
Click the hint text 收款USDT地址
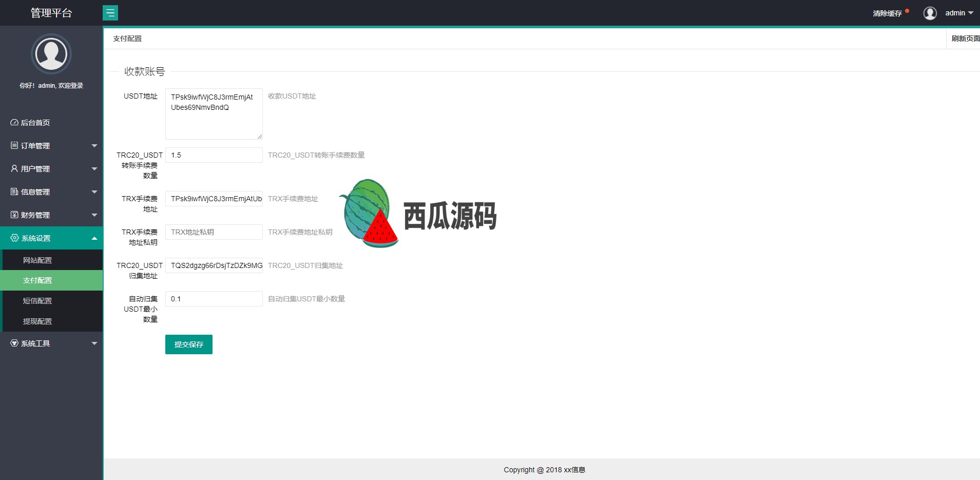[292, 96]
